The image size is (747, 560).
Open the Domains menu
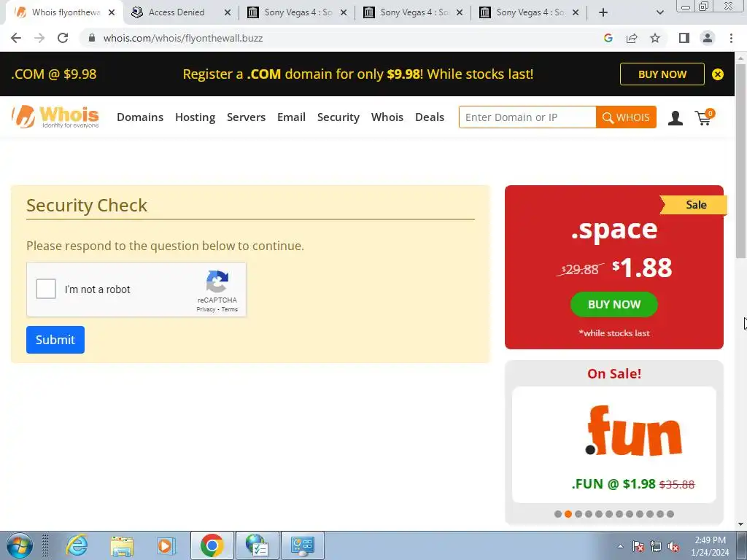[140, 117]
